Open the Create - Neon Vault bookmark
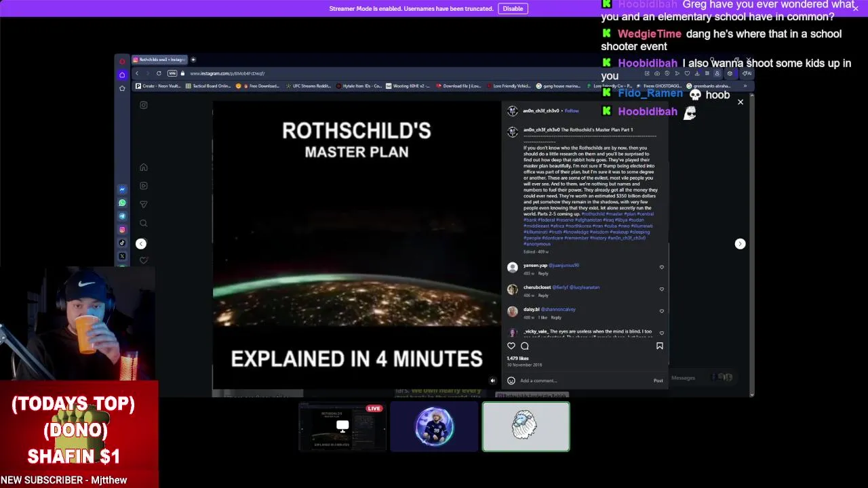This screenshot has width=868, height=488. (158, 86)
